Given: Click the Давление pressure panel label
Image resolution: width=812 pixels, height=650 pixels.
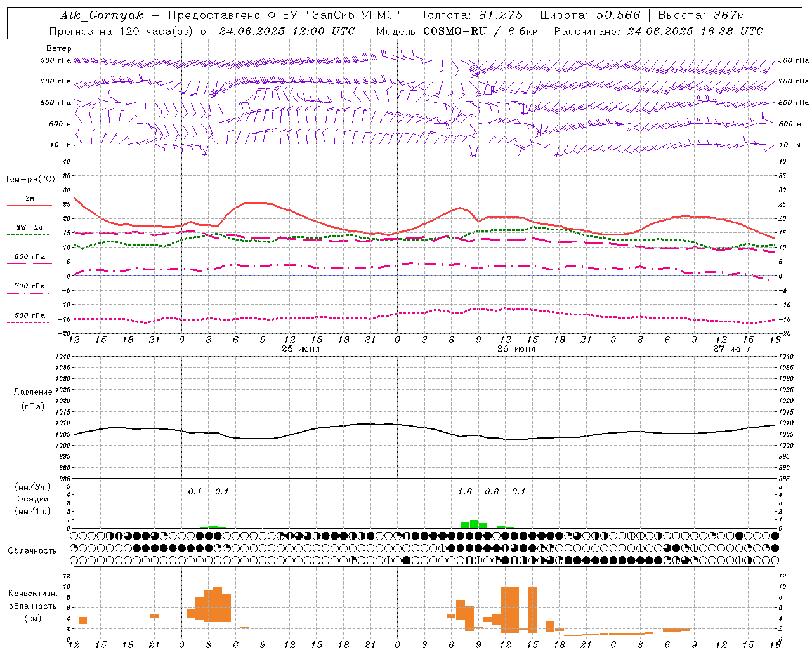Looking at the screenshot, I should pyautogui.click(x=33, y=392).
